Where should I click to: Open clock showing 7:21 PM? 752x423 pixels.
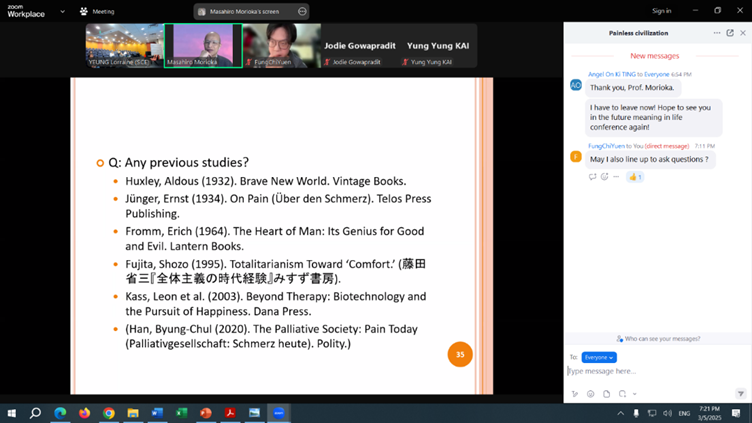pyautogui.click(x=709, y=413)
